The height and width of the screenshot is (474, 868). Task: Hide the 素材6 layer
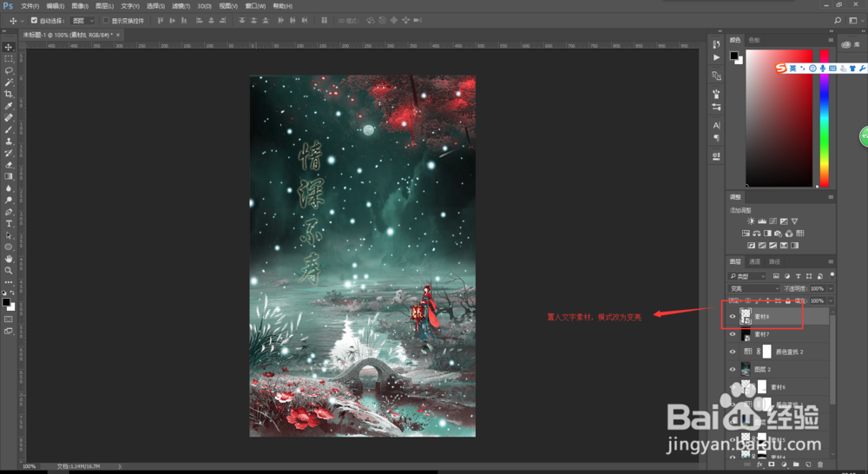733,387
